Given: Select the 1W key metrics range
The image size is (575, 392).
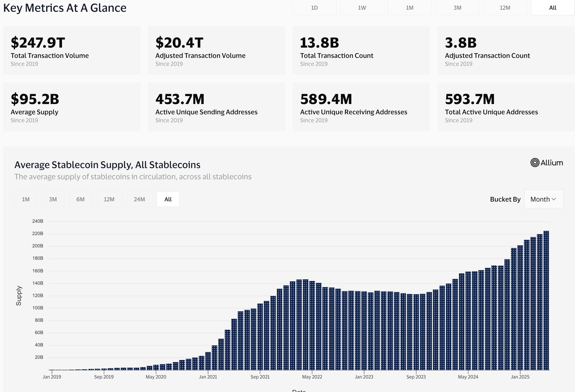Looking at the screenshot, I should point(362,8).
